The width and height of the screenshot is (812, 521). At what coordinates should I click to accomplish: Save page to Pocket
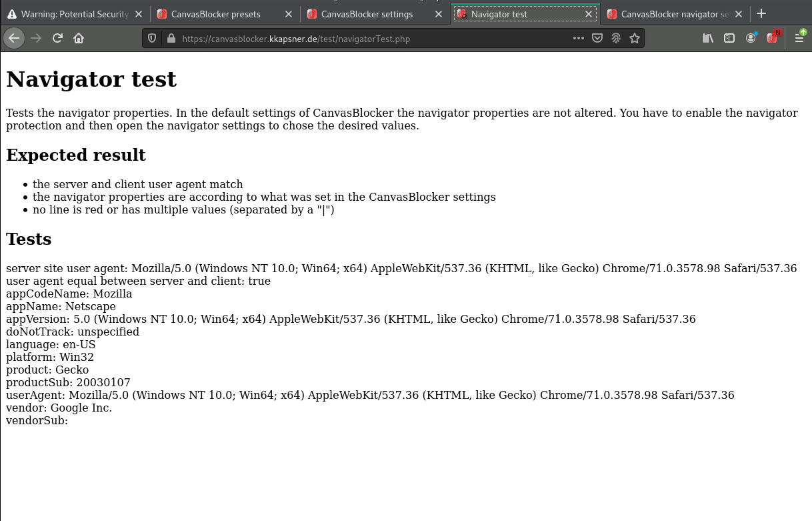pos(597,38)
